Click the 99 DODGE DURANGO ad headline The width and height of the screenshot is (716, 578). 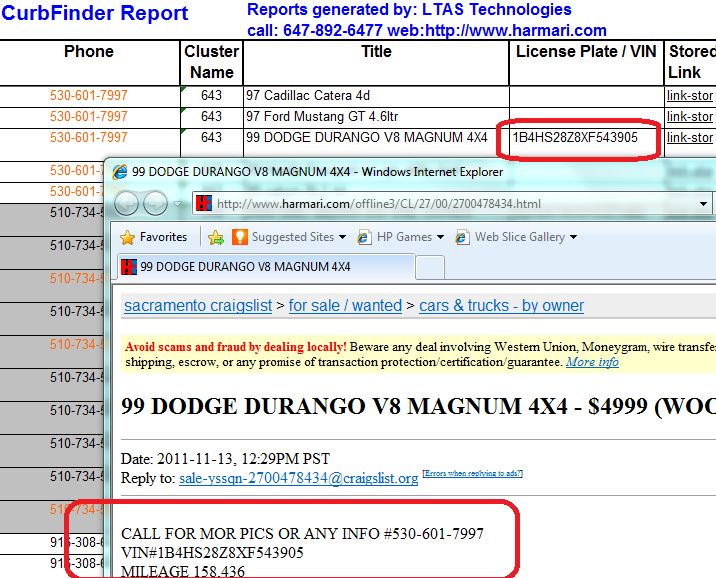click(x=418, y=406)
